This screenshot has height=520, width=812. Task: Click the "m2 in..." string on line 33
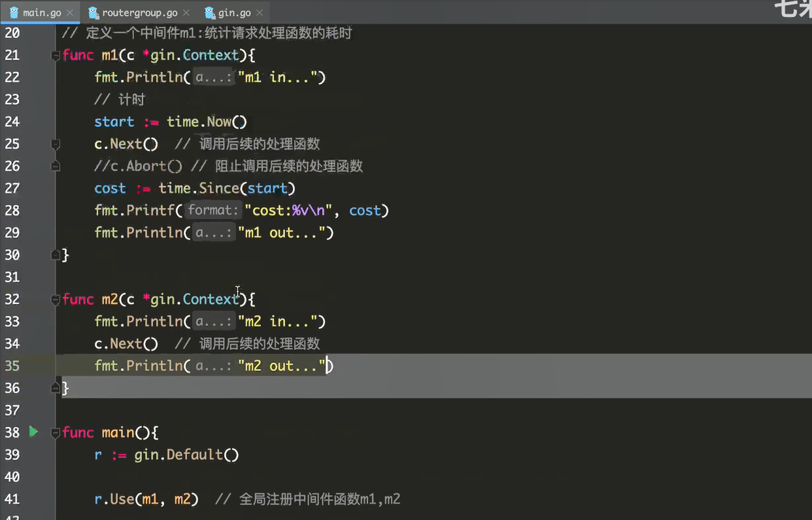tap(278, 322)
